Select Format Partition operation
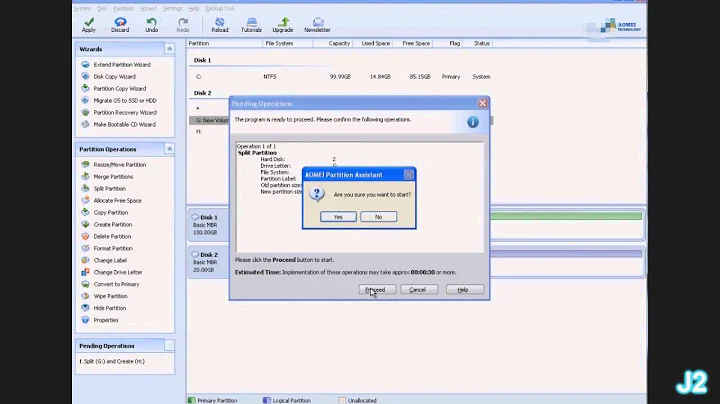The height and width of the screenshot is (404, 720). click(107, 248)
